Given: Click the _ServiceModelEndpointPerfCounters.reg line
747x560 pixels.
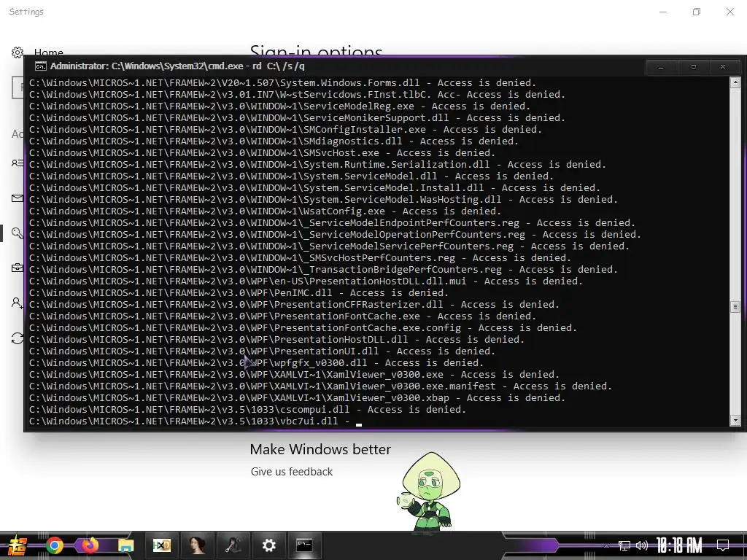Looking at the screenshot, I should click(x=333, y=223).
